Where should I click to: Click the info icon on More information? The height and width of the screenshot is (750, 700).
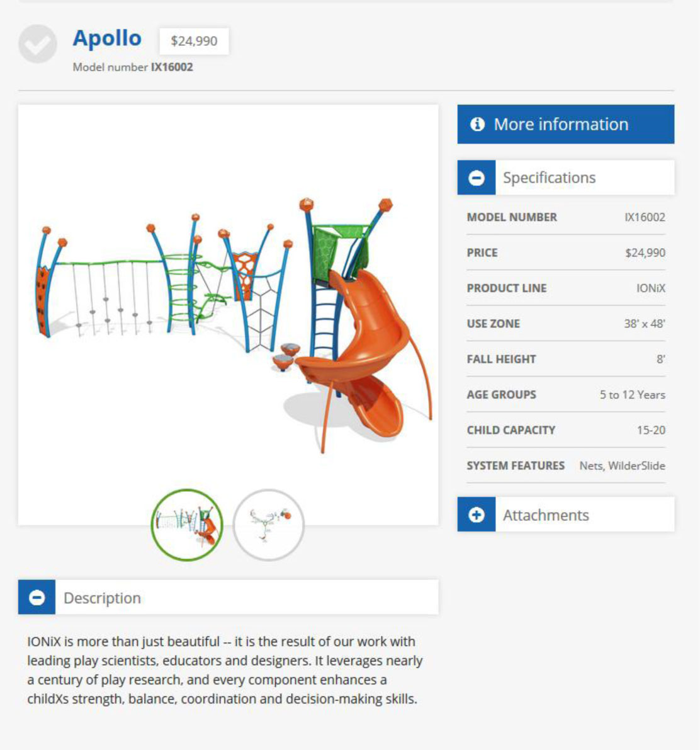click(477, 124)
